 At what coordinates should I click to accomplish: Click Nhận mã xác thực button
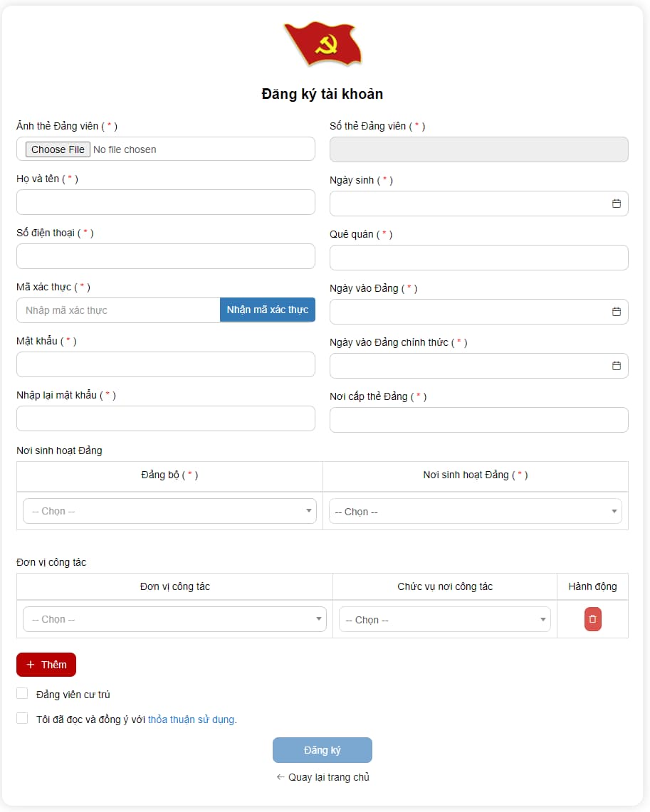(x=267, y=310)
